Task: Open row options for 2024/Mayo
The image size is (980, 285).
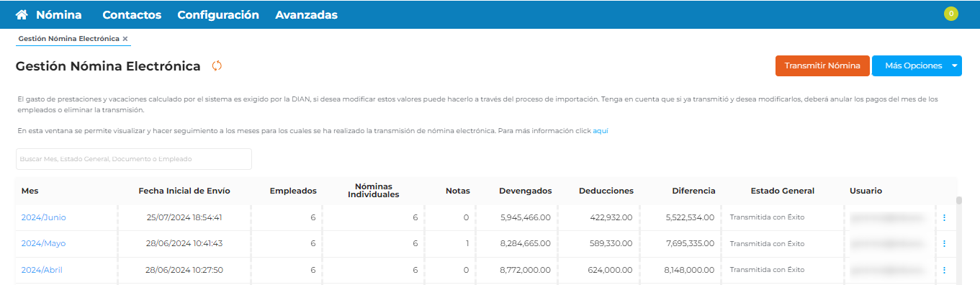Action: click(x=944, y=244)
